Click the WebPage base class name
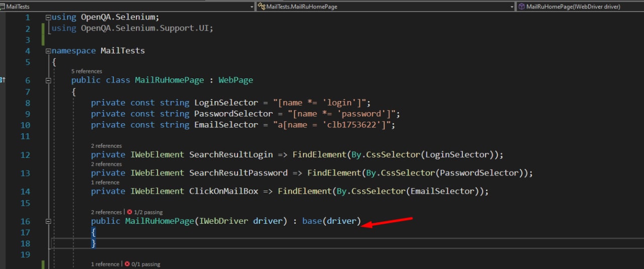This screenshot has width=644, height=269. coord(235,80)
